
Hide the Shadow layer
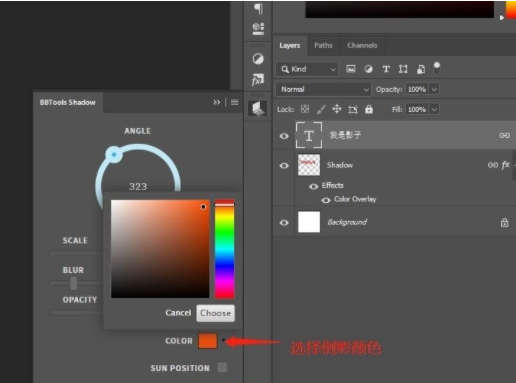point(284,165)
